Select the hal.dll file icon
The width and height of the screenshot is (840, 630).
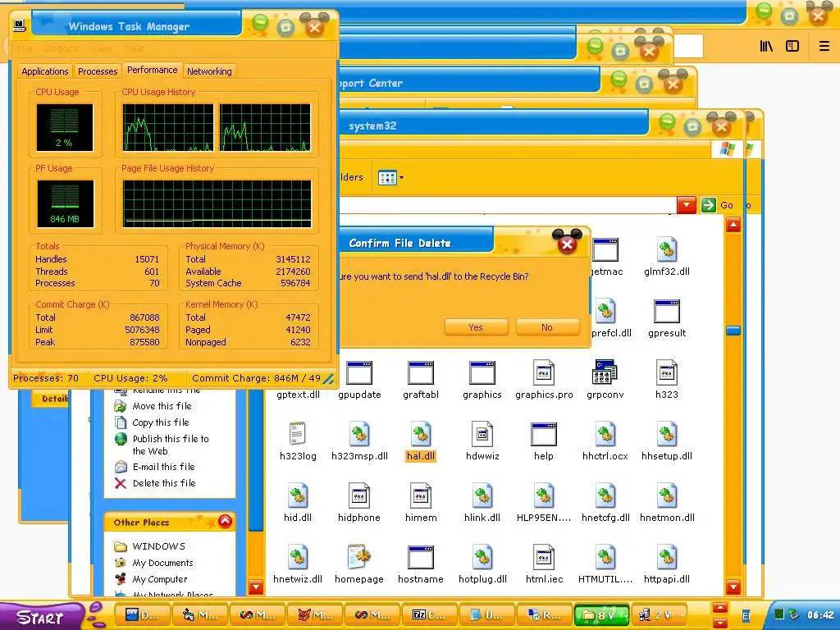[421, 434]
